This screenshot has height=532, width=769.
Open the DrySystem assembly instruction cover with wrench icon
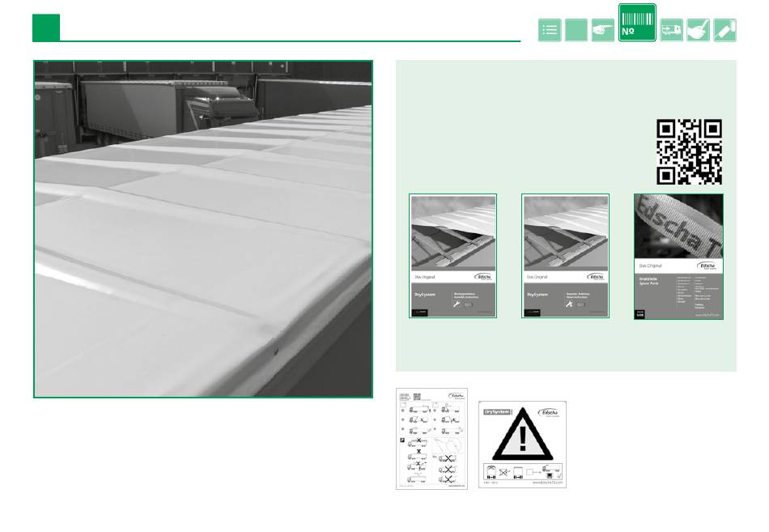pyautogui.click(x=452, y=256)
